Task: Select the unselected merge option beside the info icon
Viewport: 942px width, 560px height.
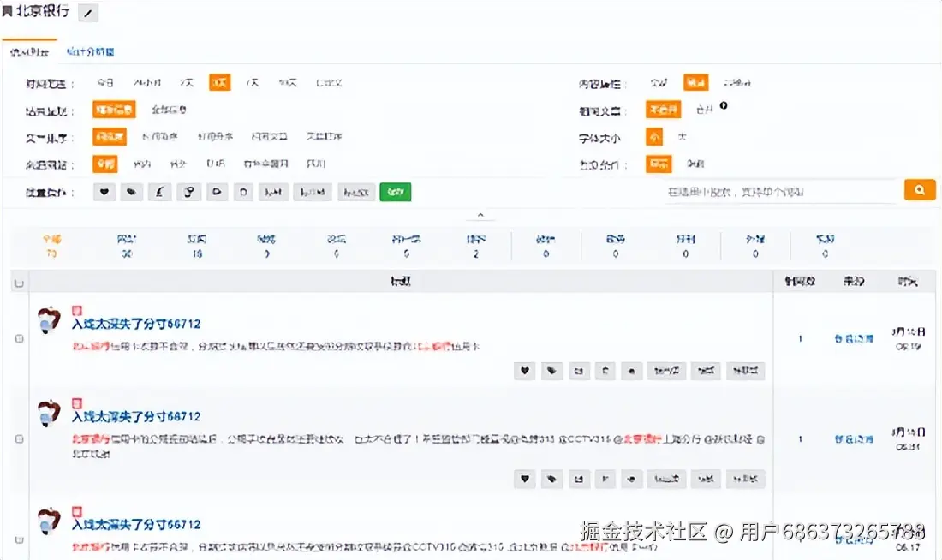Action: [704, 110]
